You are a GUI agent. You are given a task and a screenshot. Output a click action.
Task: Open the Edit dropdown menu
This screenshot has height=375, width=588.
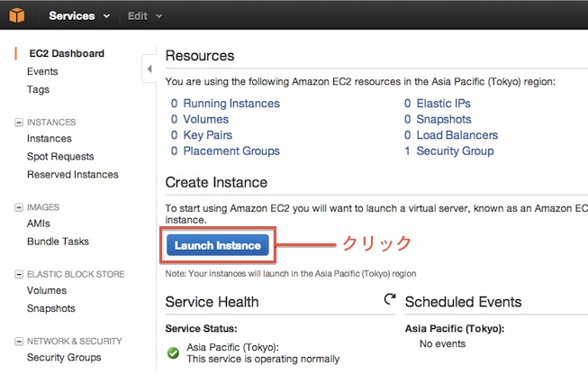[x=145, y=16]
